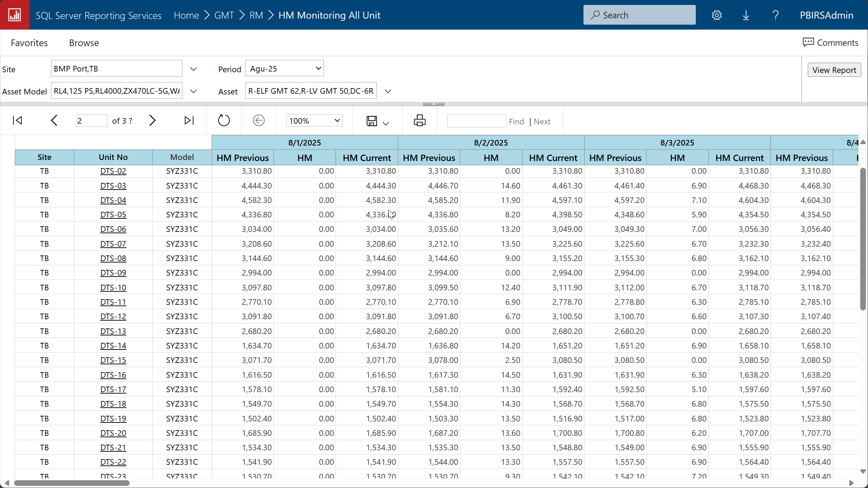
Task: Expand the Asset Model dropdown
Action: pos(193,91)
